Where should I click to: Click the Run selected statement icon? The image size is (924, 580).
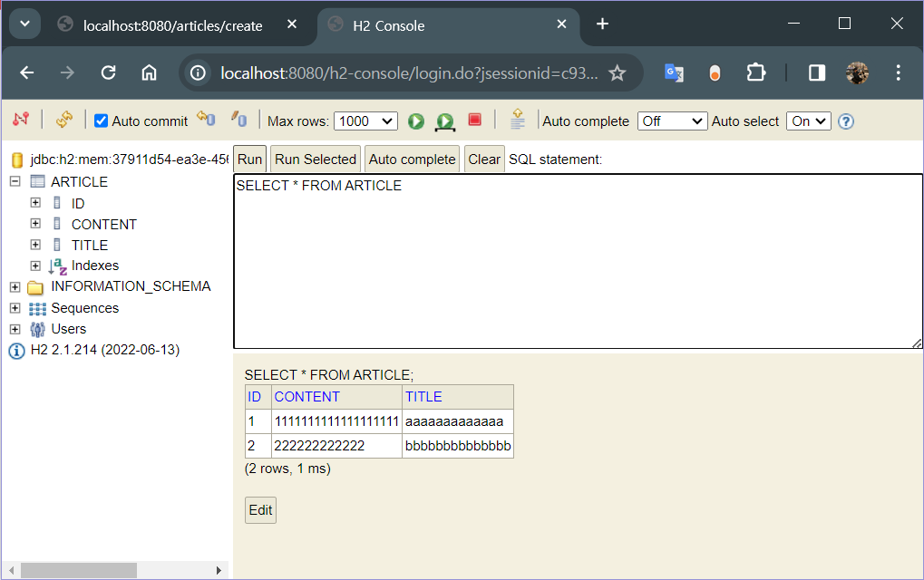(x=445, y=121)
